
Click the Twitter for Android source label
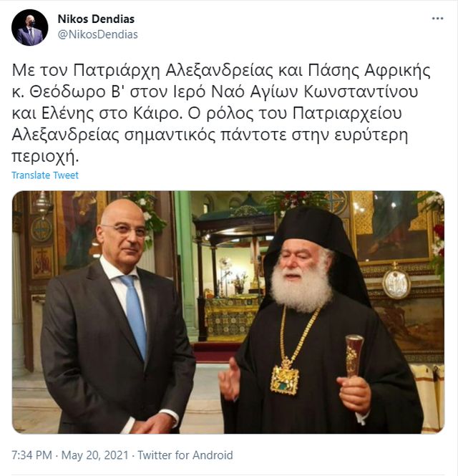click(x=185, y=455)
